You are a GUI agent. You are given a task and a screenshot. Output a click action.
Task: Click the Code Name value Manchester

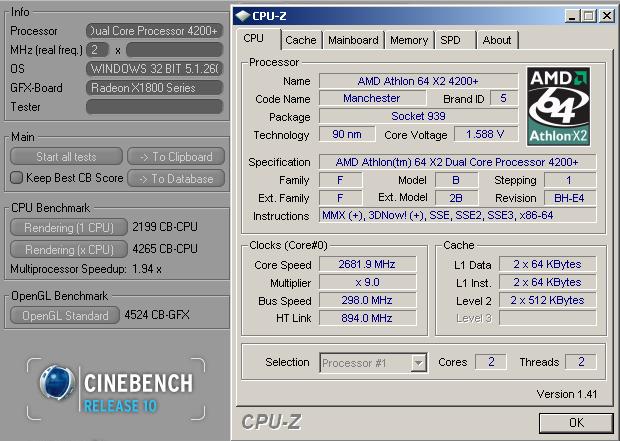coord(372,98)
